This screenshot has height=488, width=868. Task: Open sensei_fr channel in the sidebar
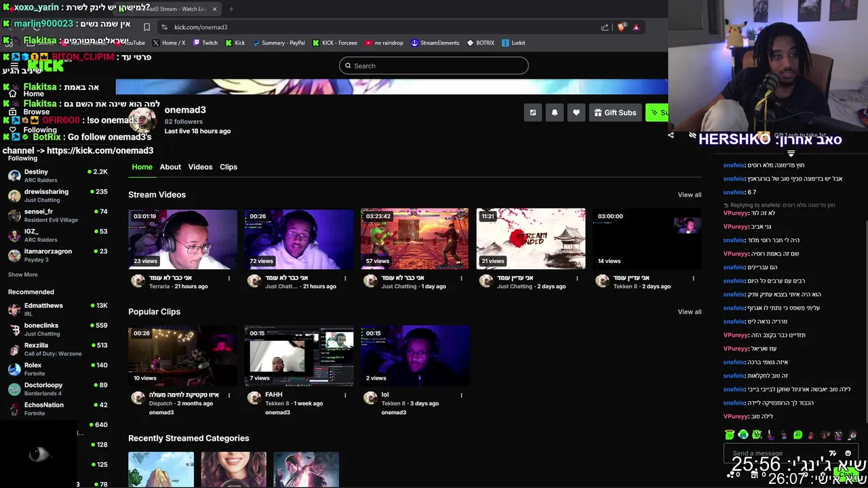click(58, 216)
